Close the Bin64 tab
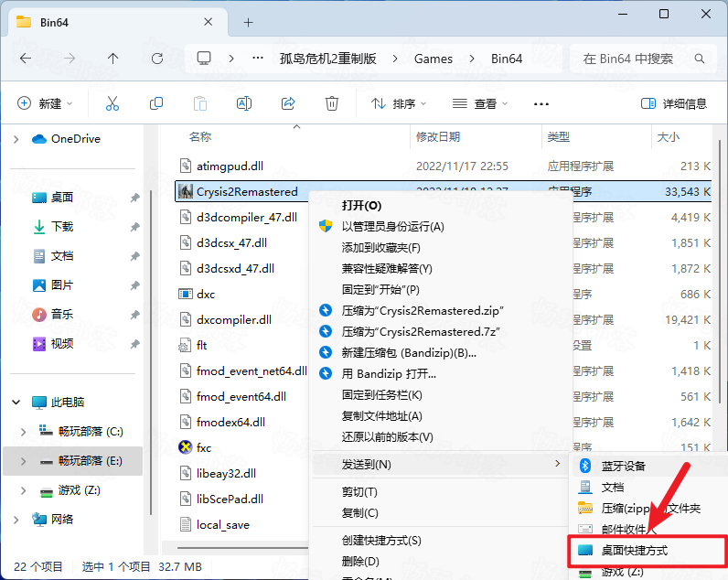 tap(208, 22)
